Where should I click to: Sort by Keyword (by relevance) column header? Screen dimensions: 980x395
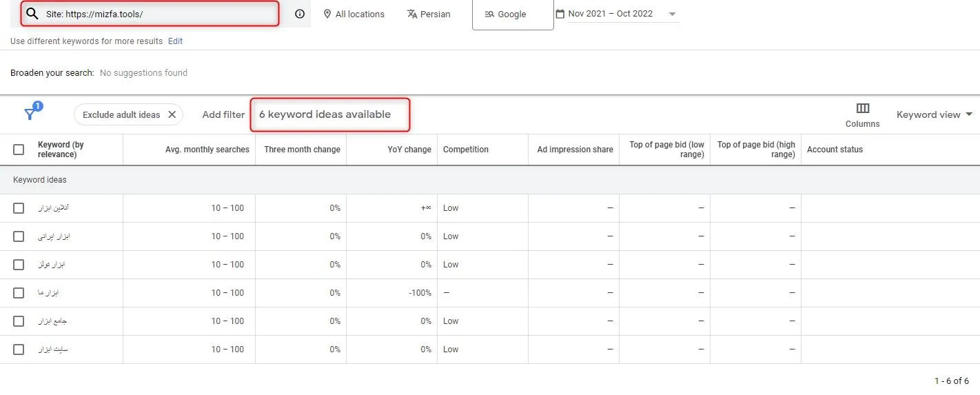[61, 150]
